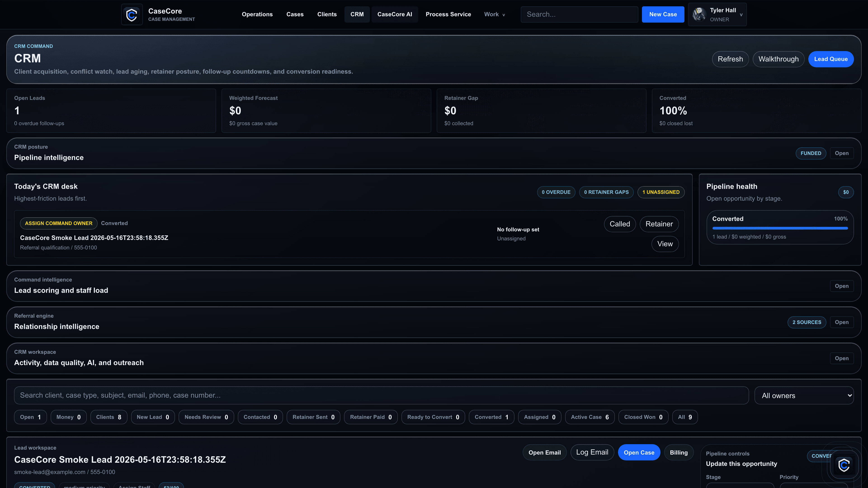Click the ASSIGN COMMAND OWNER tag
This screenshot has width=868, height=488.
[x=59, y=223]
